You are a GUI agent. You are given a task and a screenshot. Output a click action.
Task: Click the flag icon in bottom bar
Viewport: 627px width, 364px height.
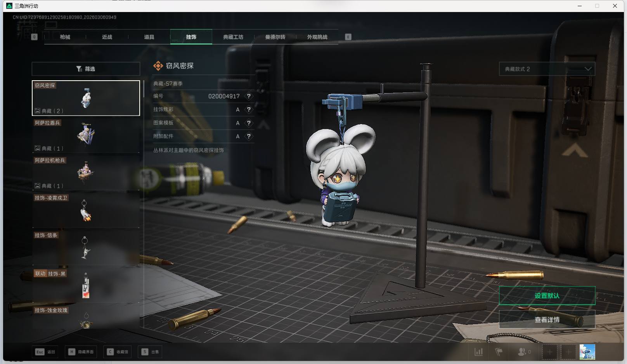point(499,352)
